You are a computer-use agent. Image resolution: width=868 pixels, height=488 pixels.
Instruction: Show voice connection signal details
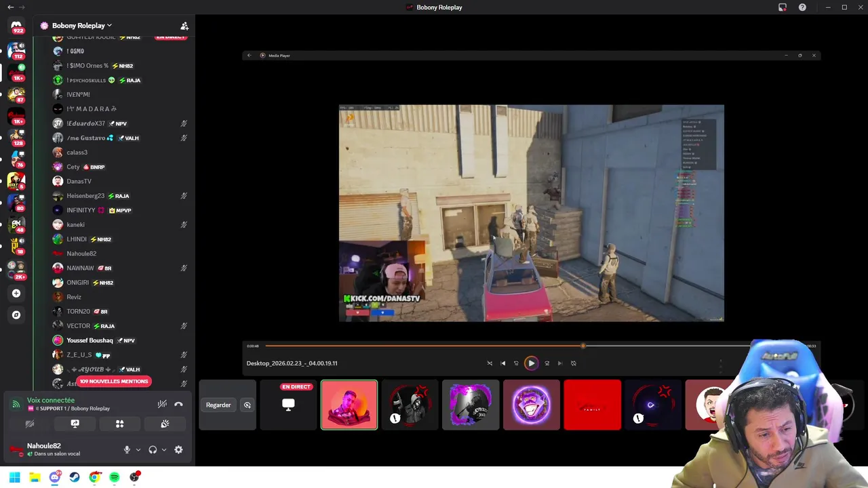[x=16, y=405]
